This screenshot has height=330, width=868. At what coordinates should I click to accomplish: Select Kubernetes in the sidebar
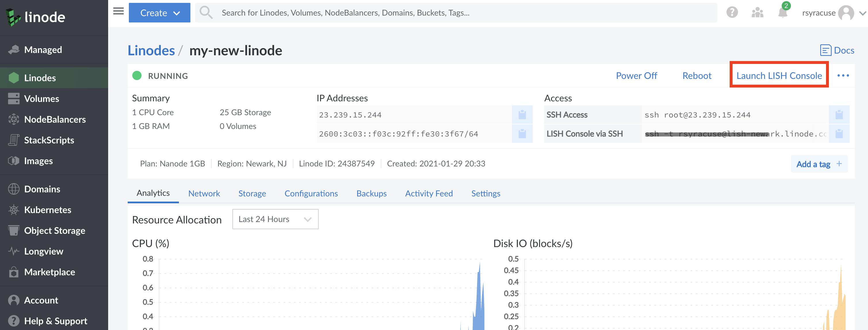pos(47,210)
